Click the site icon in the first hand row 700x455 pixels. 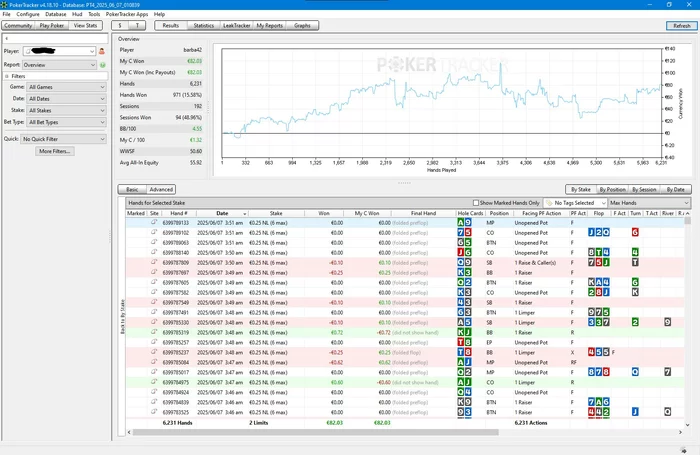point(154,222)
